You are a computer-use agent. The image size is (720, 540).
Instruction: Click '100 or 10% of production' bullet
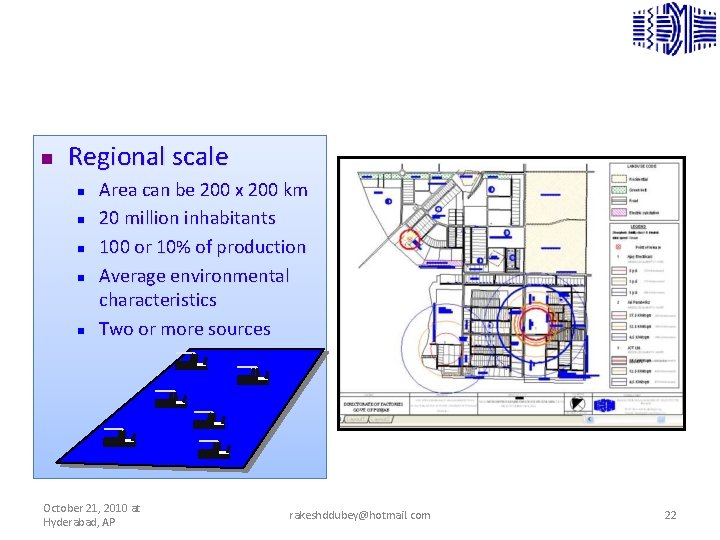pyautogui.click(x=202, y=247)
